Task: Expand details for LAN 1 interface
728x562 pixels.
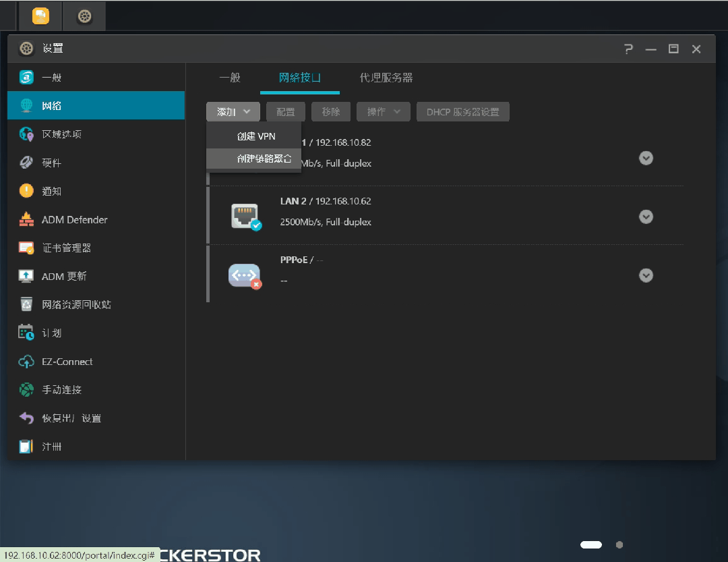Action: (646, 158)
